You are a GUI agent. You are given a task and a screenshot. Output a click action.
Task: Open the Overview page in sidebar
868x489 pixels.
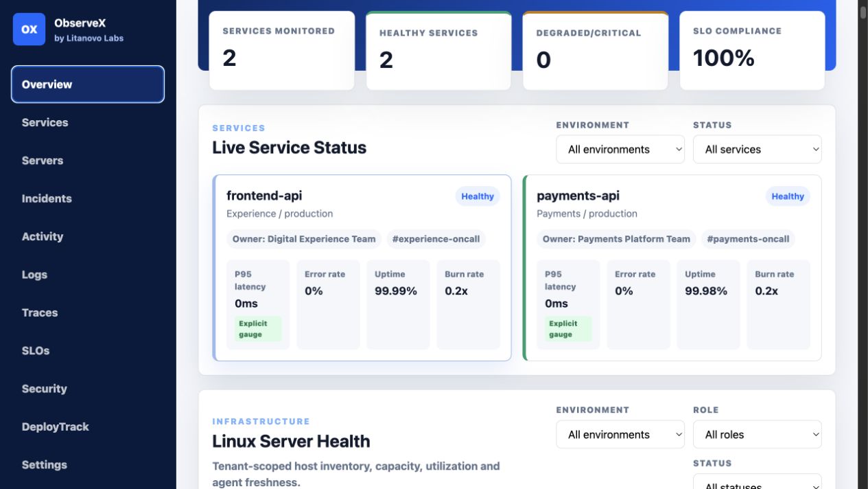click(88, 84)
